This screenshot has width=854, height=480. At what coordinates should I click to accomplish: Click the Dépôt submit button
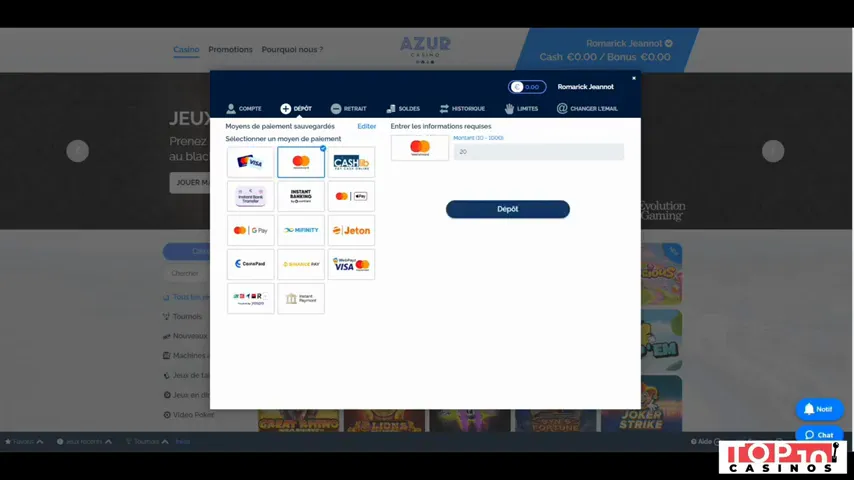pyautogui.click(x=508, y=209)
